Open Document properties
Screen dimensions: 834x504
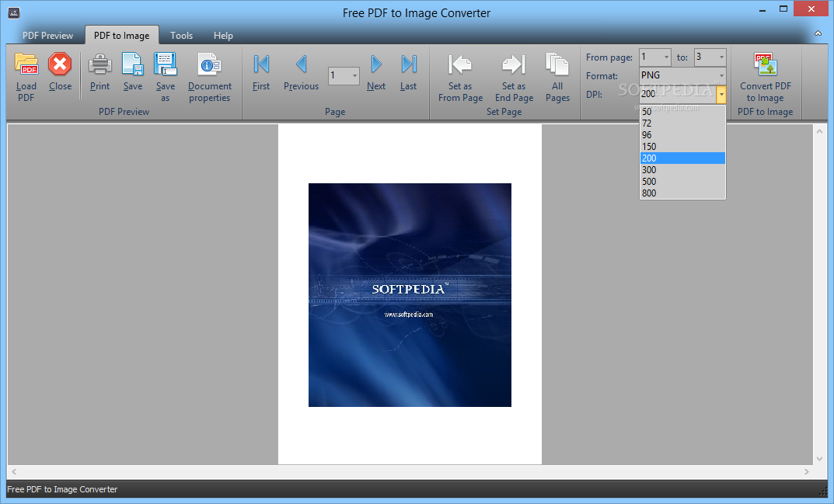[210, 77]
